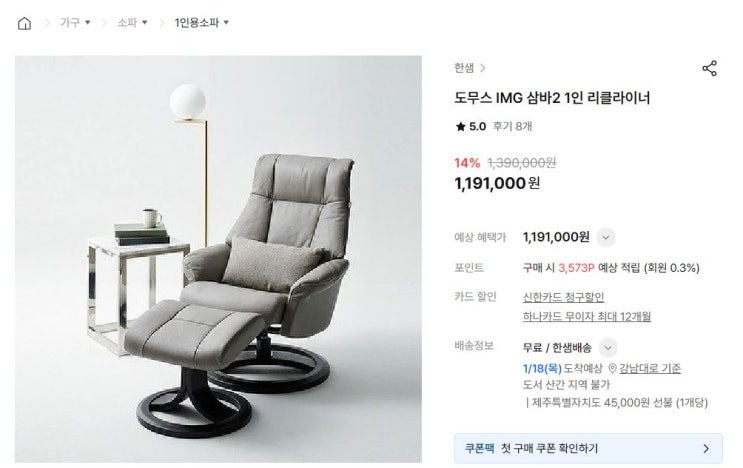Click location pin beside 강남대로 기준
743x468 pixels.
coord(612,369)
